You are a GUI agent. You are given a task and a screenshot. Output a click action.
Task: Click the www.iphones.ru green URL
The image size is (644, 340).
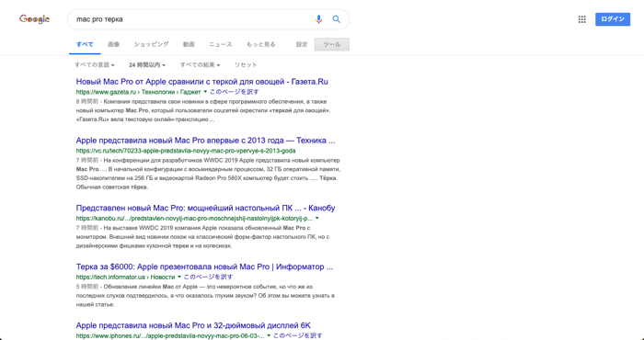[170, 335]
